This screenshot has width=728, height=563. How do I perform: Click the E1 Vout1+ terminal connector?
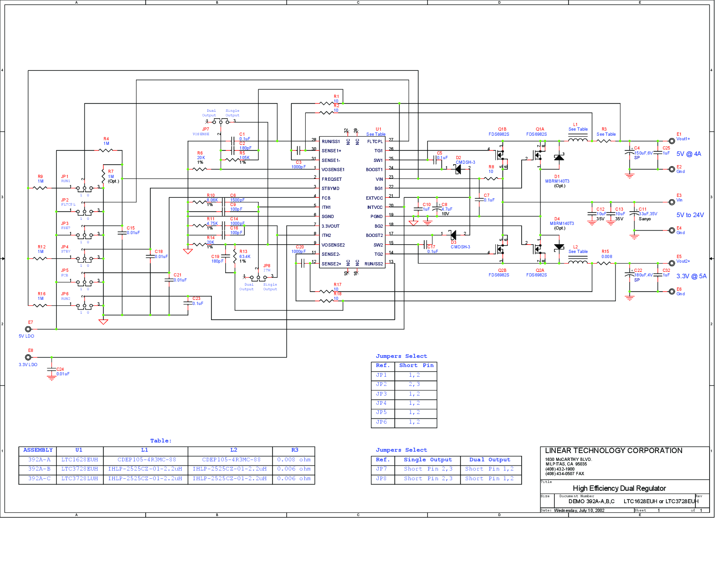(671, 141)
